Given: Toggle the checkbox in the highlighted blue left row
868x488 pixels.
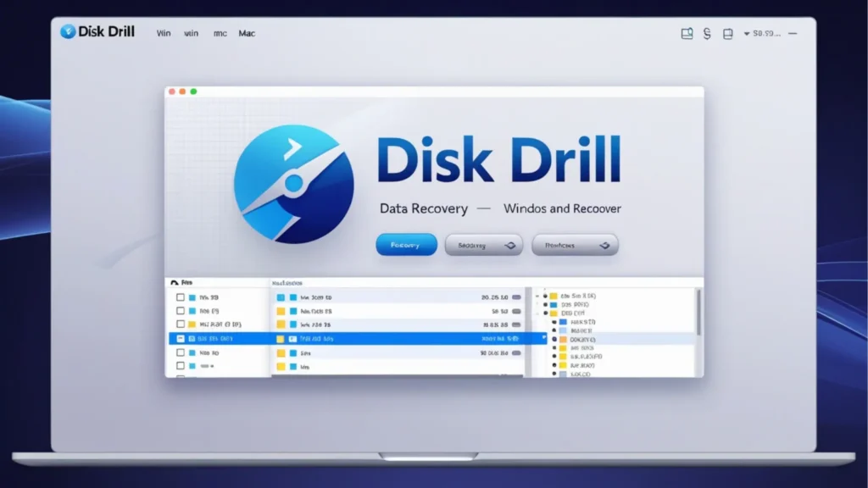Looking at the screenshot, I should (x=181, y=338).
